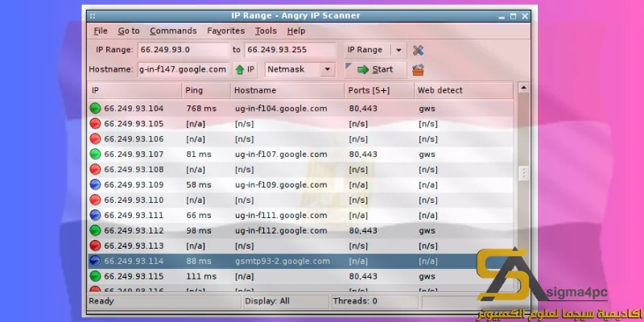Click the 58 ms ping value
Screen dimensions: 644x322
[199, 185]
